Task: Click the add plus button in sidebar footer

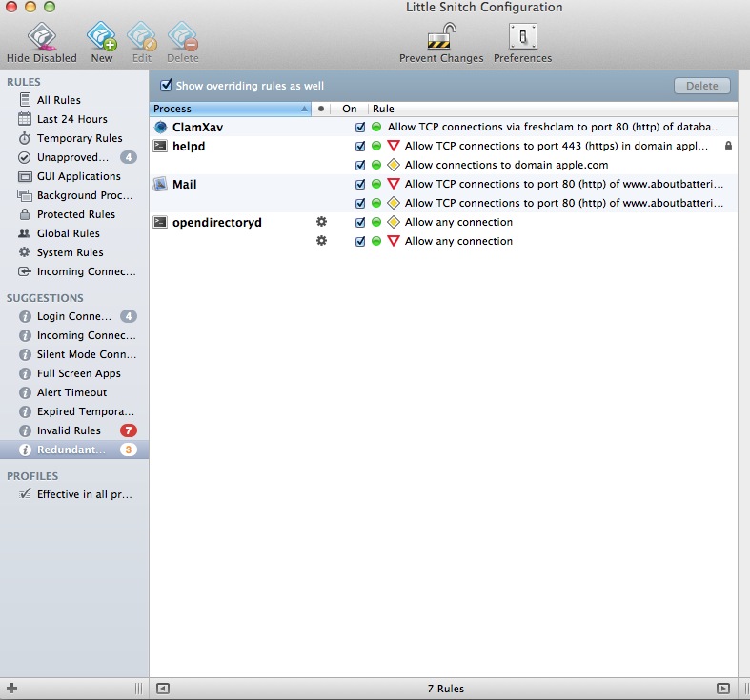Action: point(11,688)
